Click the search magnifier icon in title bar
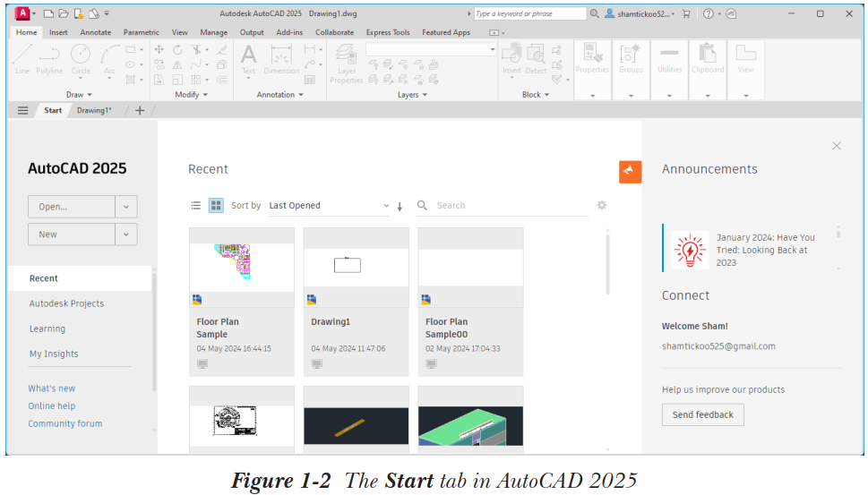This screenshot has height=495, width=868. (595, 13)
